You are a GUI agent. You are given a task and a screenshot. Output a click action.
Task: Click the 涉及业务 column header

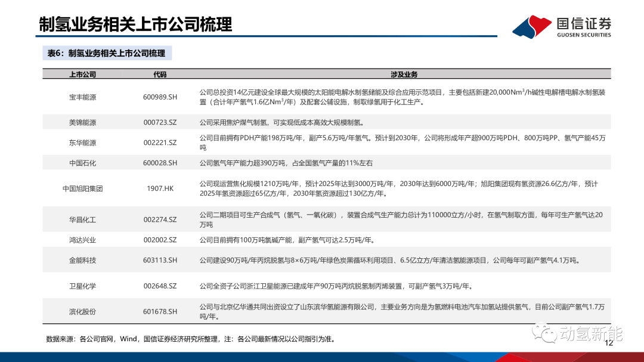[404, 75]
